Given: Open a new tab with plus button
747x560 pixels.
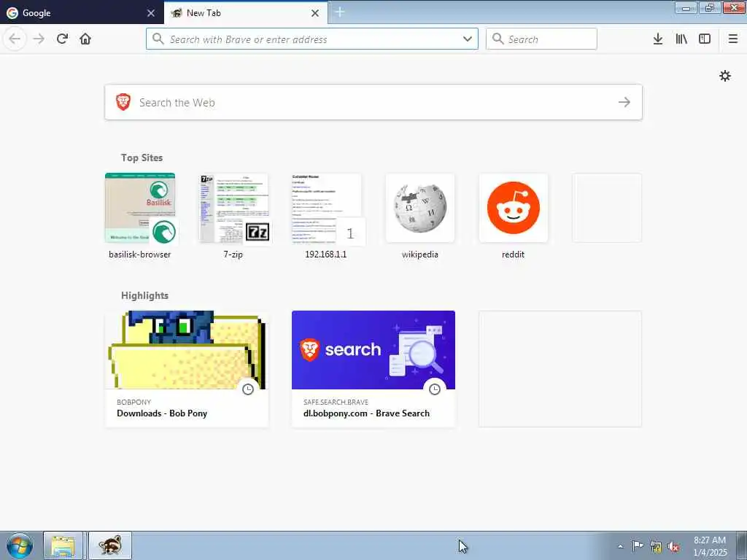Looking at the screenshot, I should (x=340, y=12).
